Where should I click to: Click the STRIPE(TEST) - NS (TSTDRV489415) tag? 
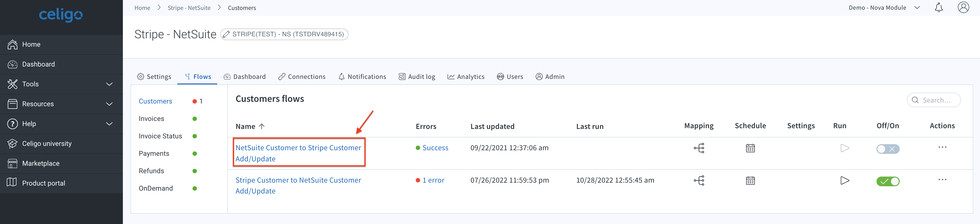[284, 34]
